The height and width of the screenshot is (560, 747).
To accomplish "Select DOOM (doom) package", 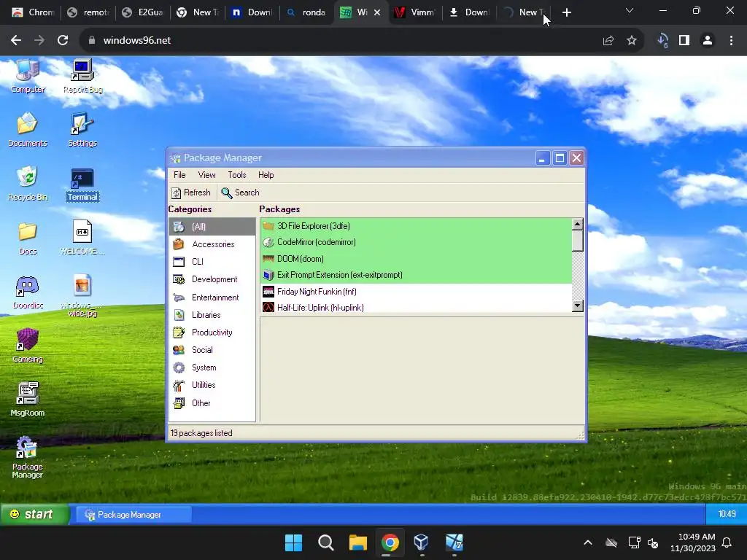I will coord(416,259).
